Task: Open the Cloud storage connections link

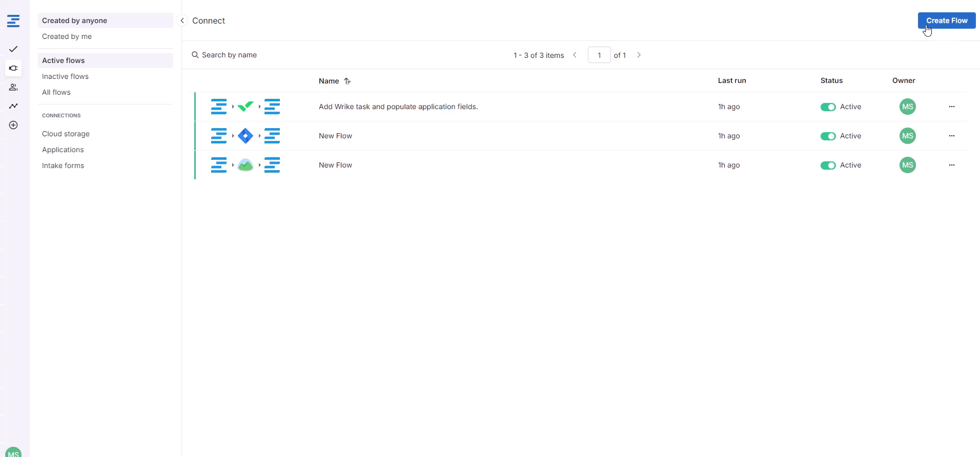Action: tap(66, 134)
